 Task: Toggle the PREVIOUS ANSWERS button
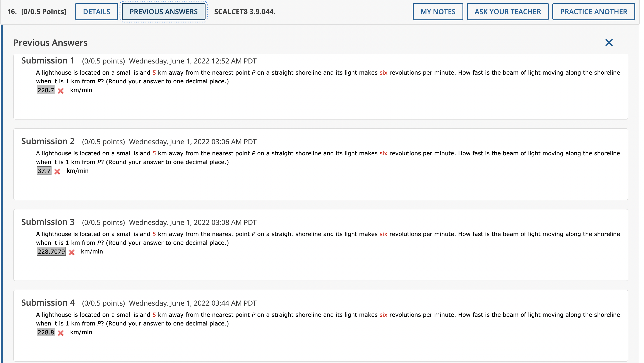coord(163,12)
